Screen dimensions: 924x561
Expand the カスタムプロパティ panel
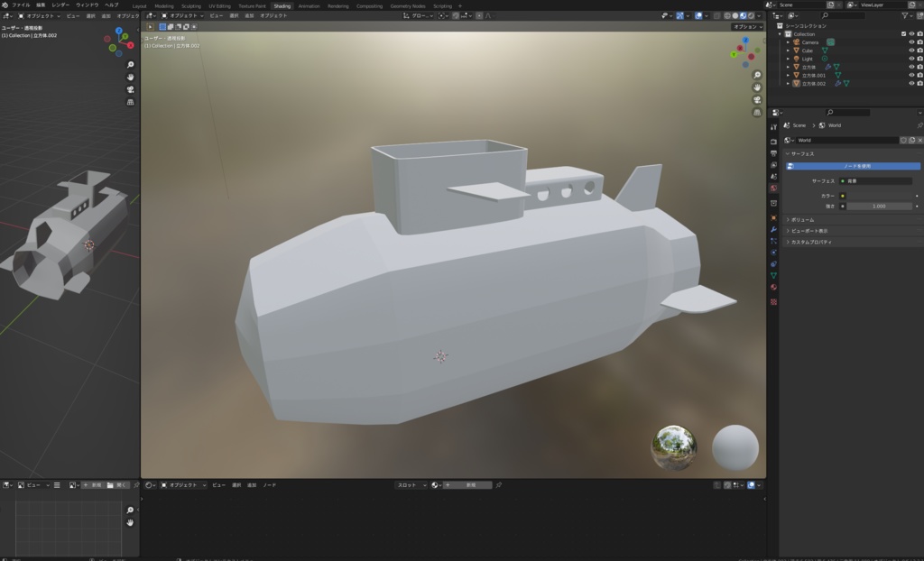pos(853,243)
